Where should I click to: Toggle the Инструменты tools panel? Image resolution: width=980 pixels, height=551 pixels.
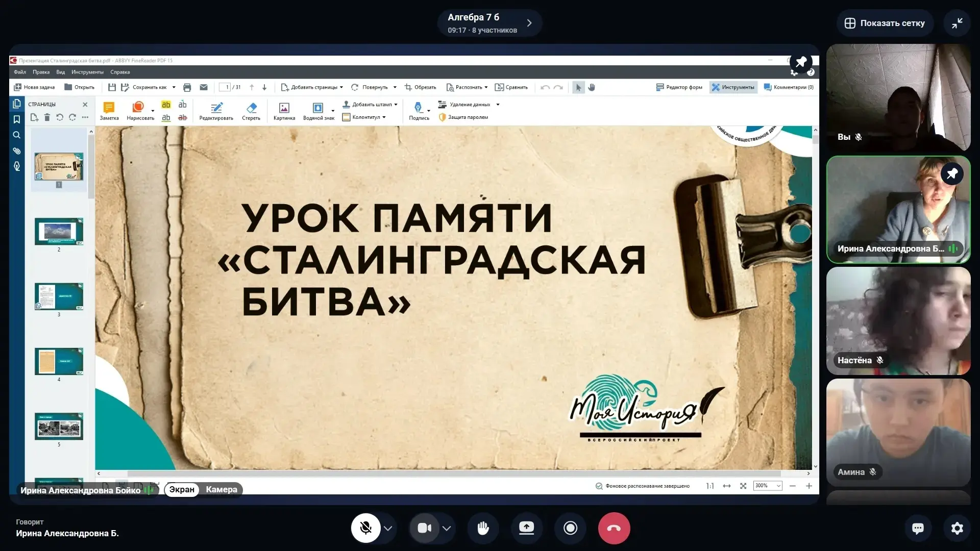click(732, 87)
